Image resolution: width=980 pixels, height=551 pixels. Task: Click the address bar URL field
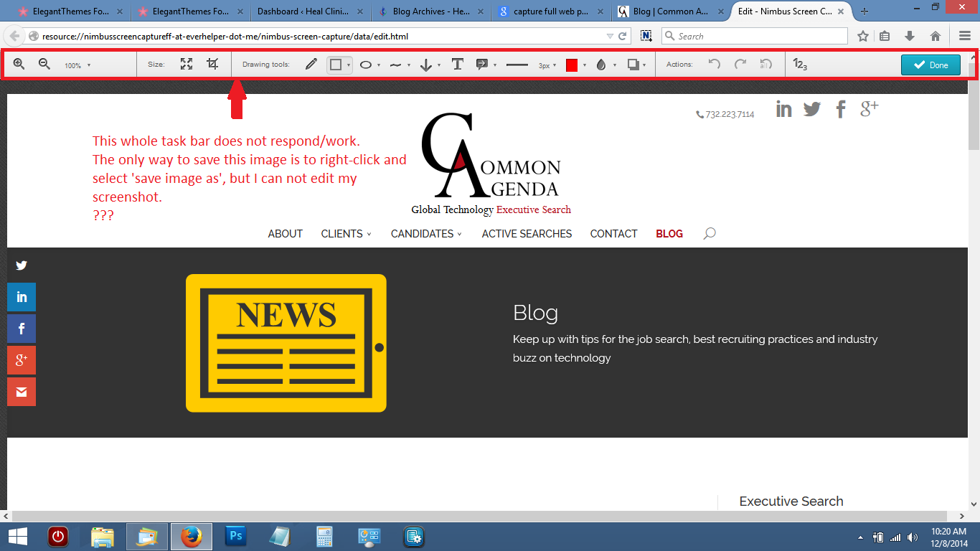[x=323, y=36]
